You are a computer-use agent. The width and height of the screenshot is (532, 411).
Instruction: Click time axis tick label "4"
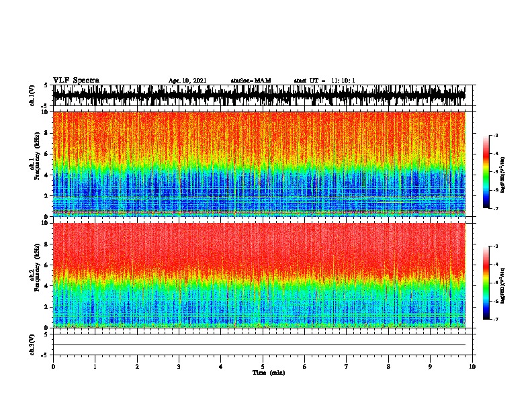[221, 367]
